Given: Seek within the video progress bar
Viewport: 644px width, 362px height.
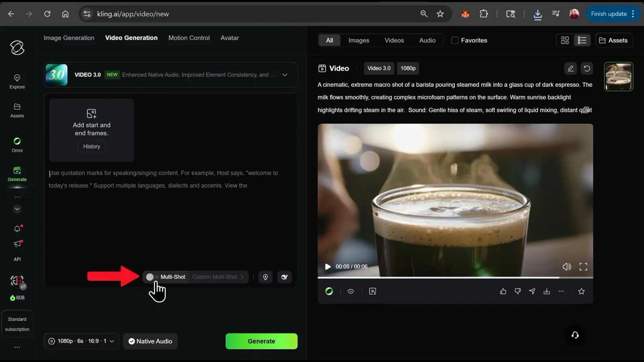Looking at the screenshot, I should coord(455,278).
